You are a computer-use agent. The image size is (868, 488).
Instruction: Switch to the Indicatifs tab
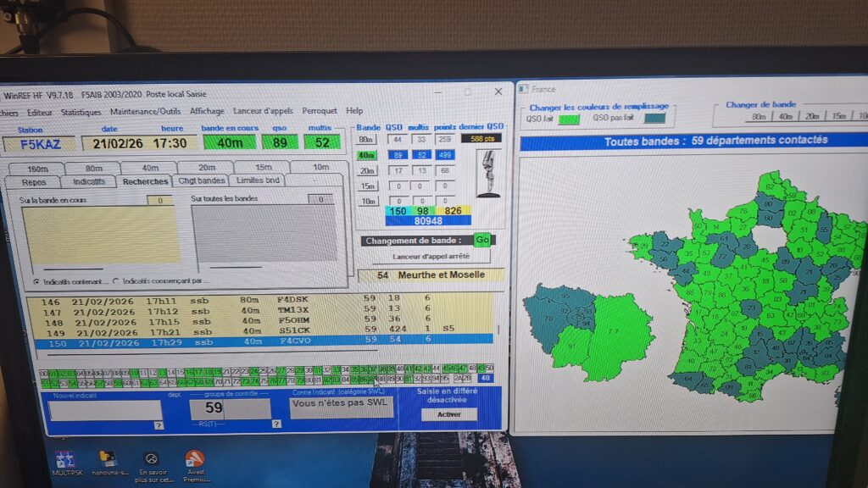point(89,181)
